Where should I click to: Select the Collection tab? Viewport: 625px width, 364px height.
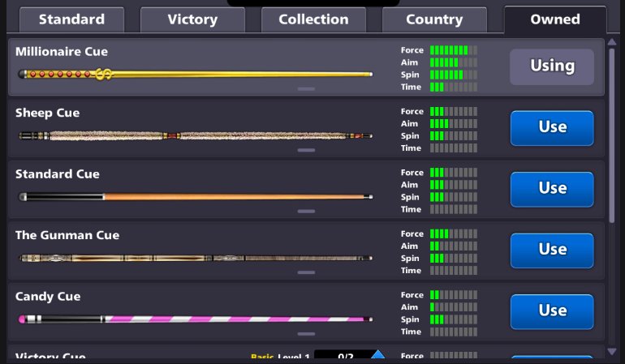(x=313, y=19)
